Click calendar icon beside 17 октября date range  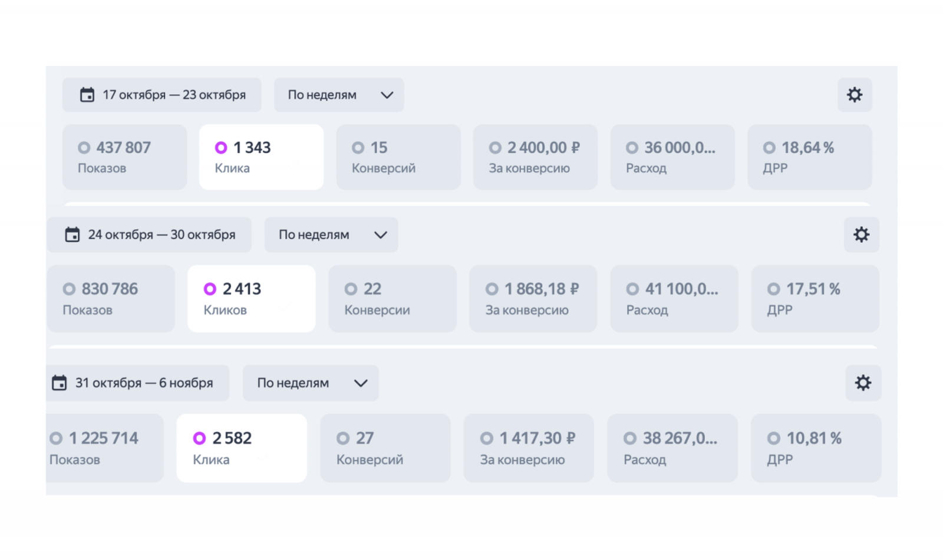(x=87, y=95)
